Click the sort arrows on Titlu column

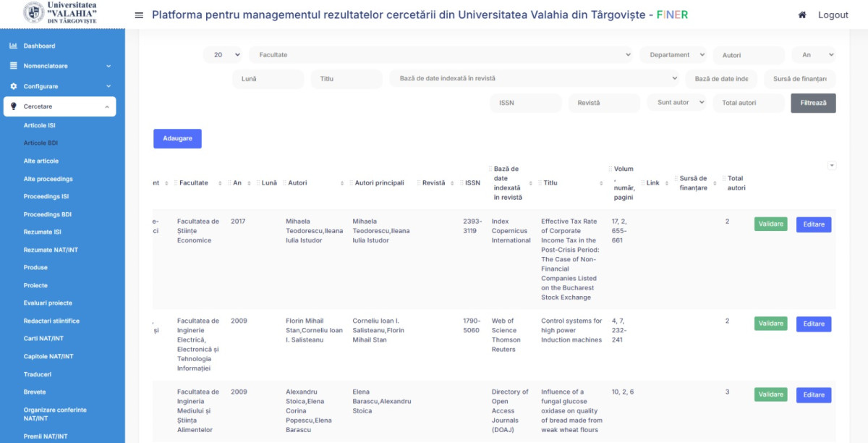[601, 183]
